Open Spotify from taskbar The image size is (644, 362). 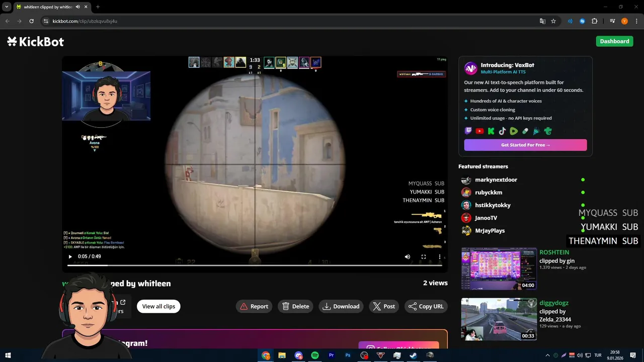pyautogui.click(x=315, y=355)
